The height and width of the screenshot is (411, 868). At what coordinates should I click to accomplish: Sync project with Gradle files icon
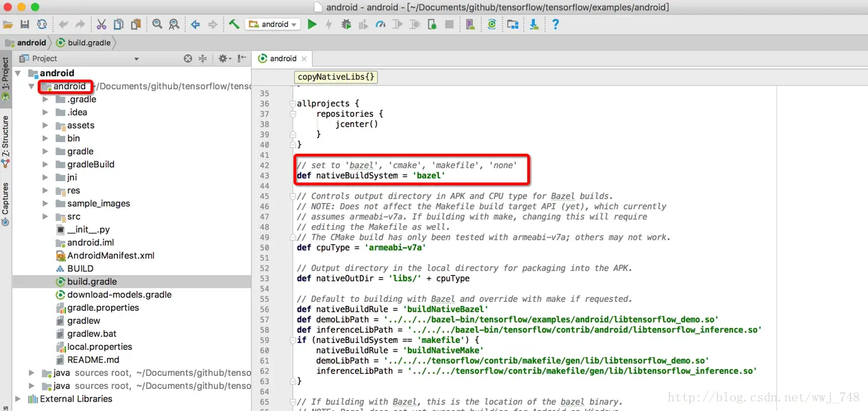point(492,25)
